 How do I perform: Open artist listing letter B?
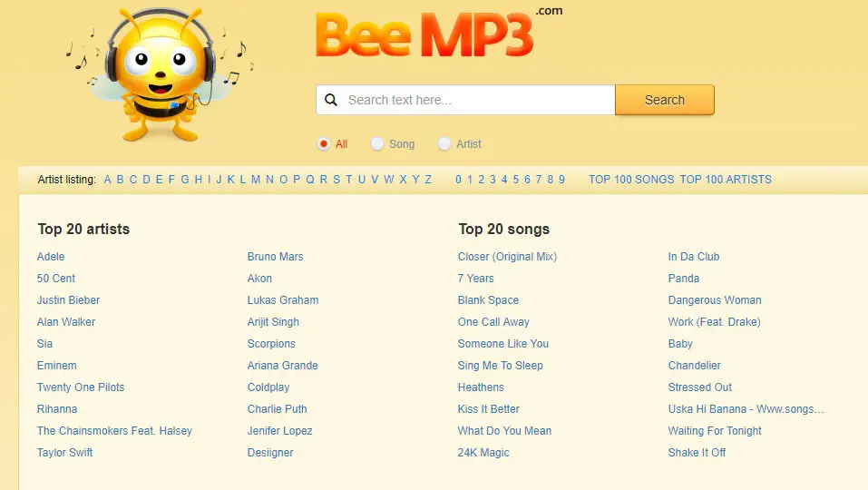click(x=120, y=180)
